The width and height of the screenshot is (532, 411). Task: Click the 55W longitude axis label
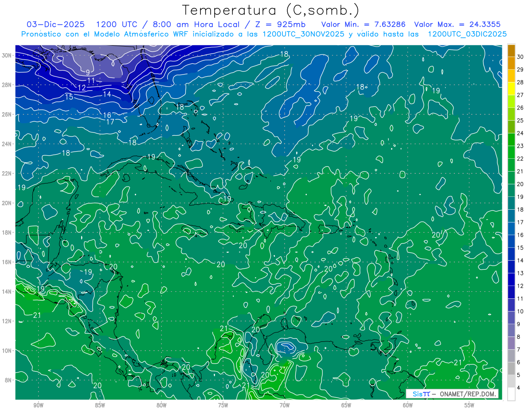tap(469, 405)
